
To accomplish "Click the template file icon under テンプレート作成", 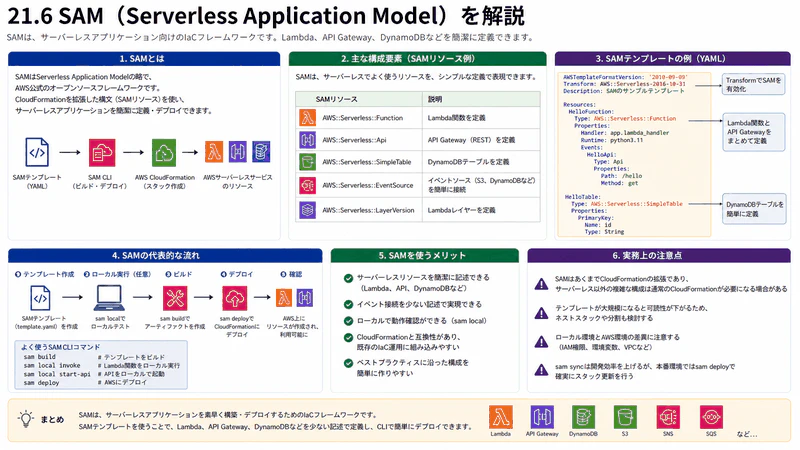I will [x=40, y=297].
